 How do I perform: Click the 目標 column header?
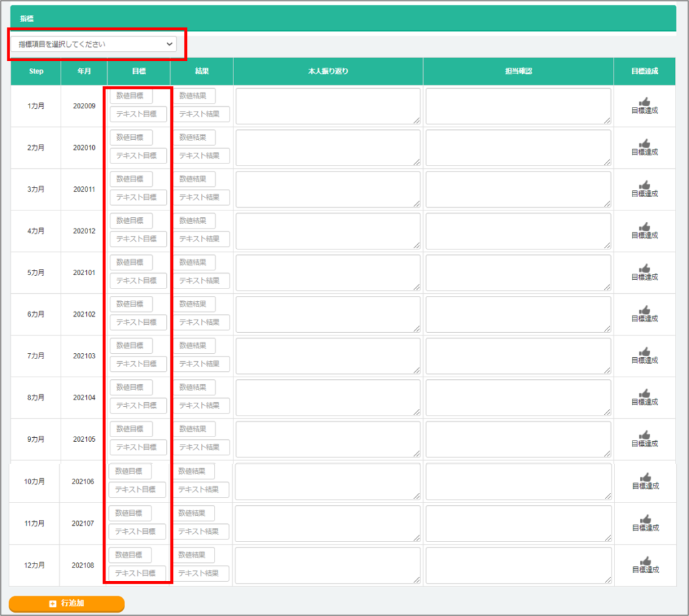click(139, 71)
